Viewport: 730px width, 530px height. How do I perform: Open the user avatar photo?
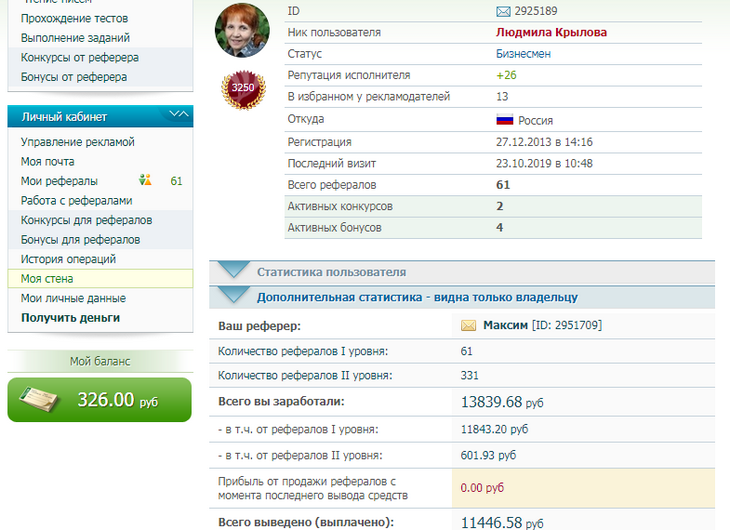(242, 31)
